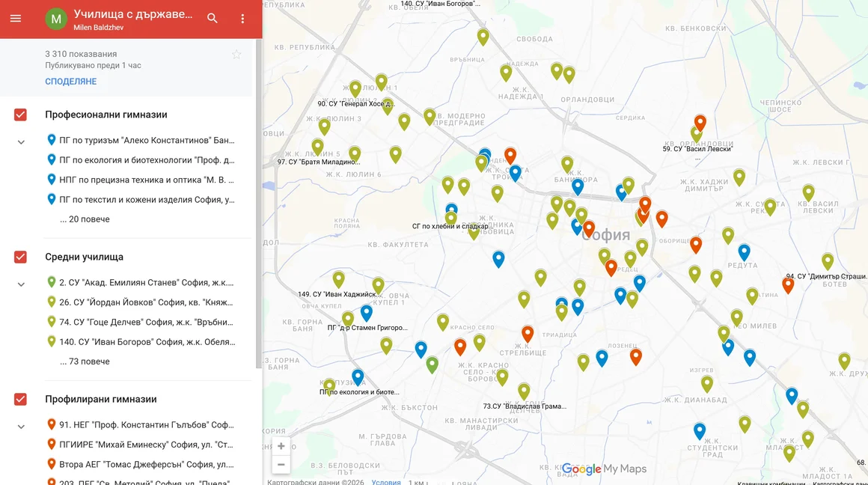868x485 pixels.
Task: Open the Условия terms link
Action: tap(386, 482)
